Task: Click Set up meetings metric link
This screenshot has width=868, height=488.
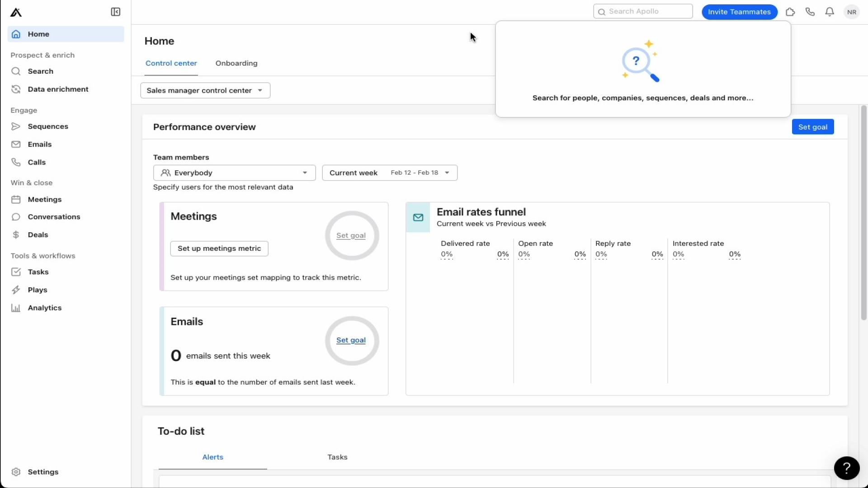Action: coord(219,248)
